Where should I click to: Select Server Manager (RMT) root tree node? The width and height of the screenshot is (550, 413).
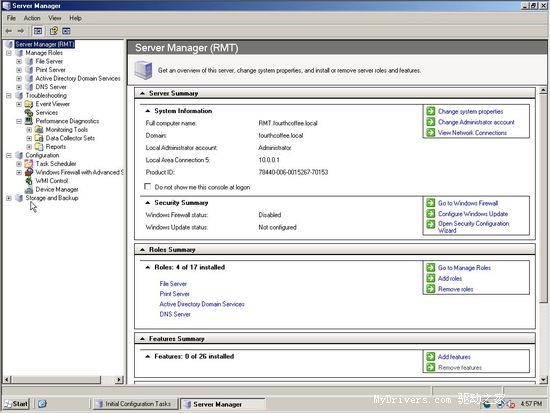(x=45, y=44)
